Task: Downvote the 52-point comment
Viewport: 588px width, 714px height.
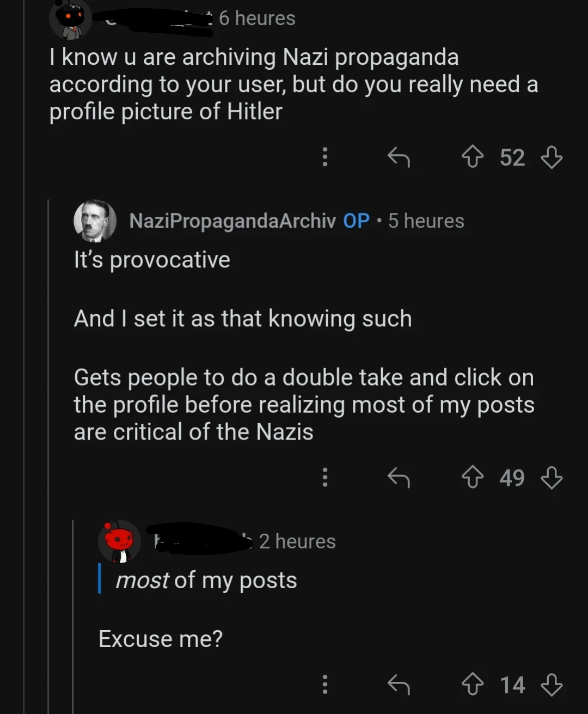Action: pos(552,158)
